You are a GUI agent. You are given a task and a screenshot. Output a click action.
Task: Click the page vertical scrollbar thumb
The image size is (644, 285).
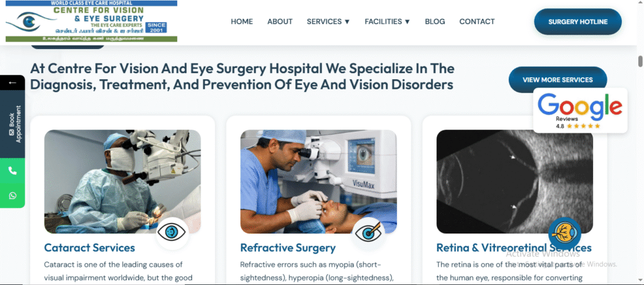(640, 61)
